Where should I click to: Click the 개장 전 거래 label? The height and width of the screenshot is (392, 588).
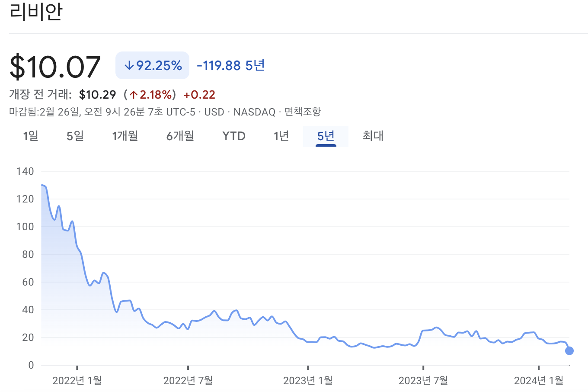click(x=40, y=94)
